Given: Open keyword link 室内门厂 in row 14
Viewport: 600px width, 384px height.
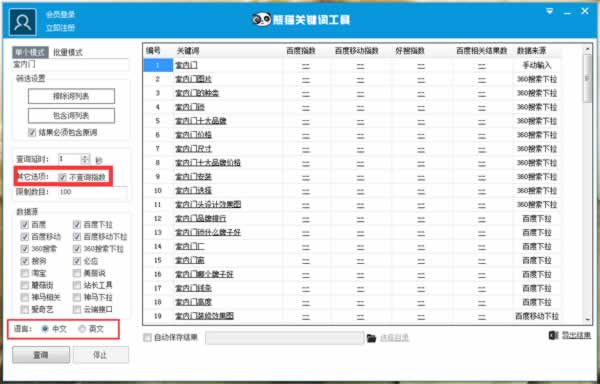Looking at the screenshot, I should 190,246.
